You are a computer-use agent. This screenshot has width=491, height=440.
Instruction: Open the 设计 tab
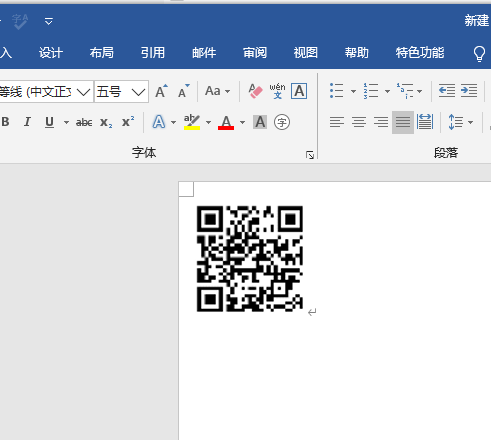(x=51, y=53)
